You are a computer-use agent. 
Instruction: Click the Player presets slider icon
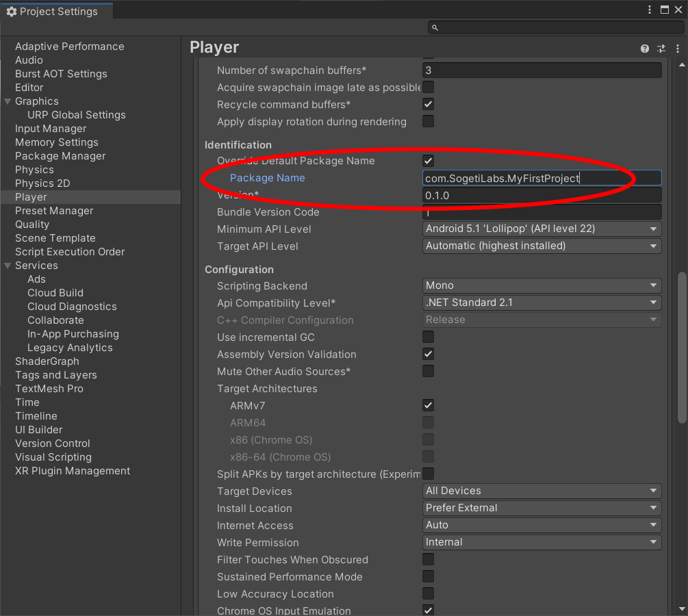661,49
